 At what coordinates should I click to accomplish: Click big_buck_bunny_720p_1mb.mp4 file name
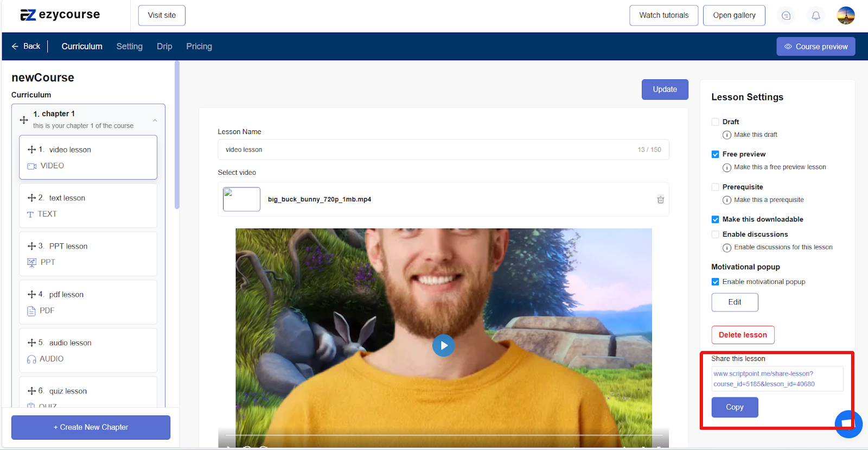[x=320, y=199]
